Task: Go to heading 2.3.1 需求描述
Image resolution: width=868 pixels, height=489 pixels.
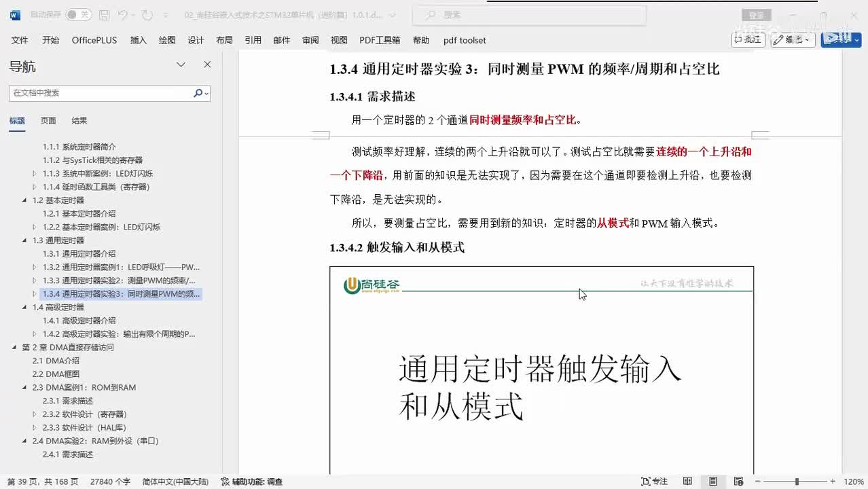Action: [x=68, y=401]
